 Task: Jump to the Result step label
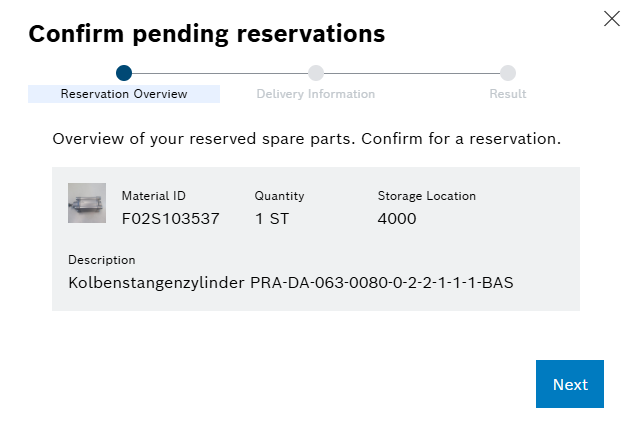pyautogui.click(x=508, y=94)
